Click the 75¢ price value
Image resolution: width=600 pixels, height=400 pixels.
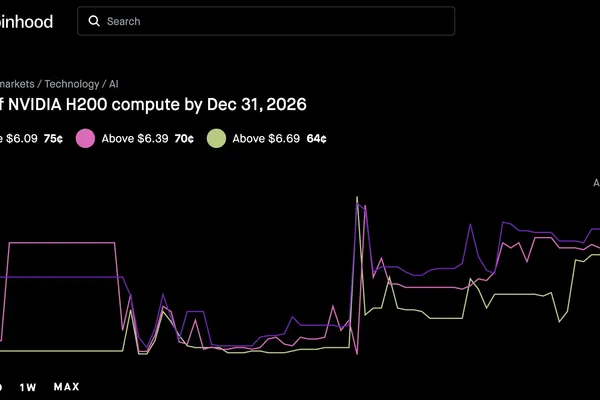tap(53, 139)
